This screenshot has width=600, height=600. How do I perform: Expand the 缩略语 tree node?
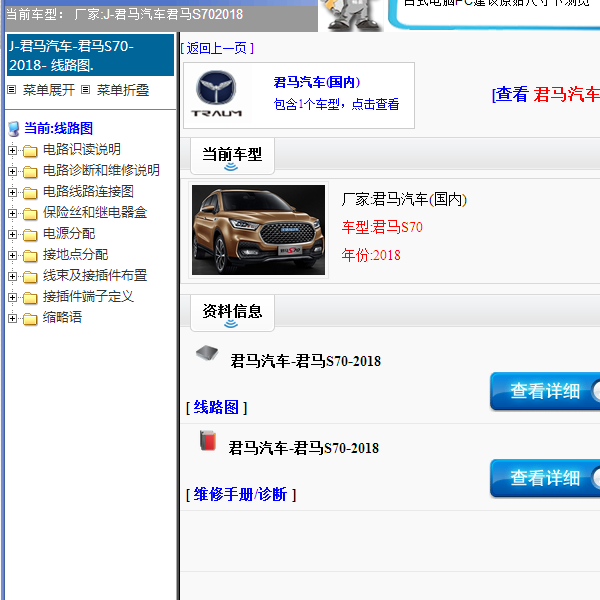point(12,318)
